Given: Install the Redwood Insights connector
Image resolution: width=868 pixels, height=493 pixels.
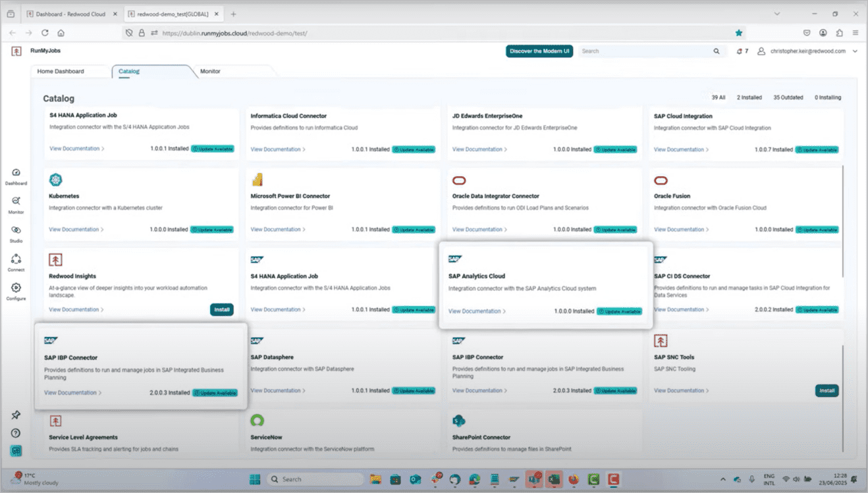Looking at the screenshot, I should coord(222,309).
